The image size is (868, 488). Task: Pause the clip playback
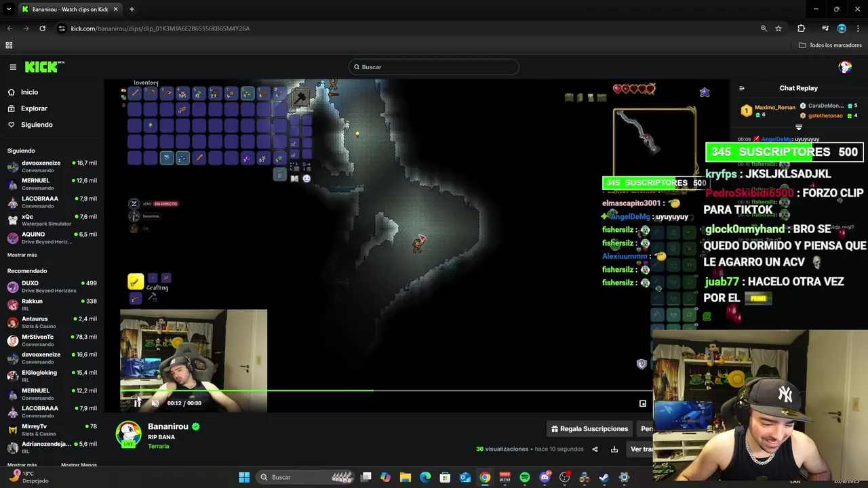(x=138, y=403)
